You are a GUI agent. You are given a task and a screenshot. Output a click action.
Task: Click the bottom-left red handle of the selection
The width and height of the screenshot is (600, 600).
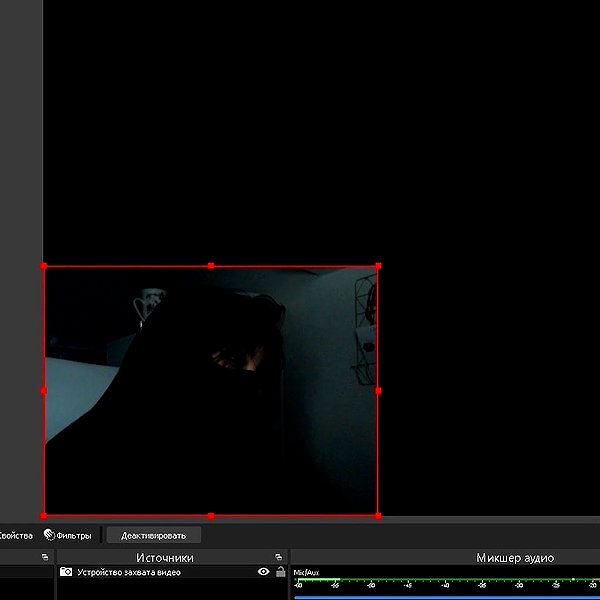(x=44, y=516)
